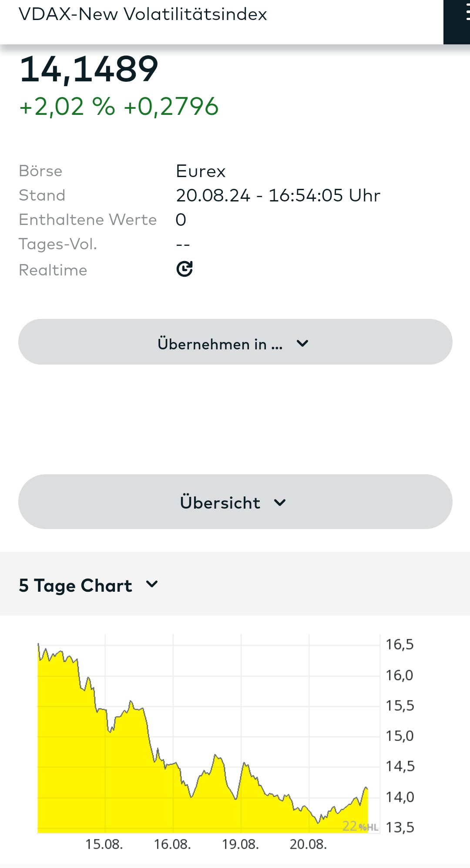This screenshot has height=868, width=470.
Task: Click the 20.08. date label on the chart axis
Action: point(308,845)
